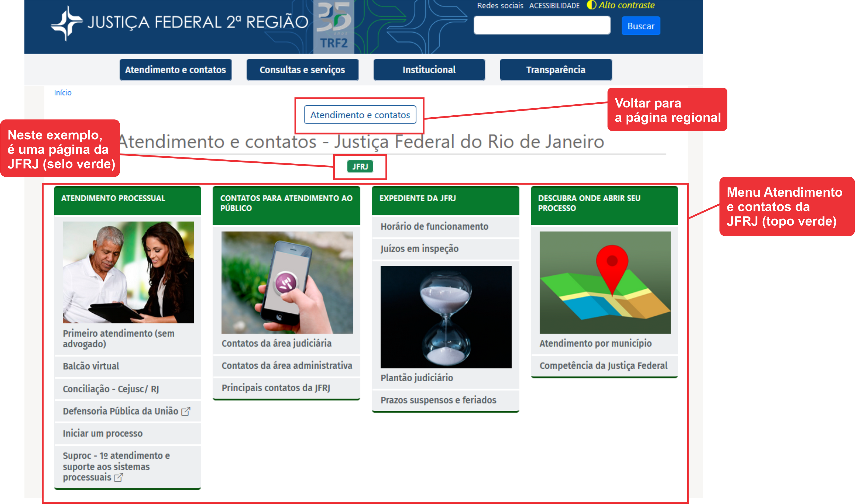Open the Atendimento e contatos main menu
855x504 pixels.
(x=175, y=70)
